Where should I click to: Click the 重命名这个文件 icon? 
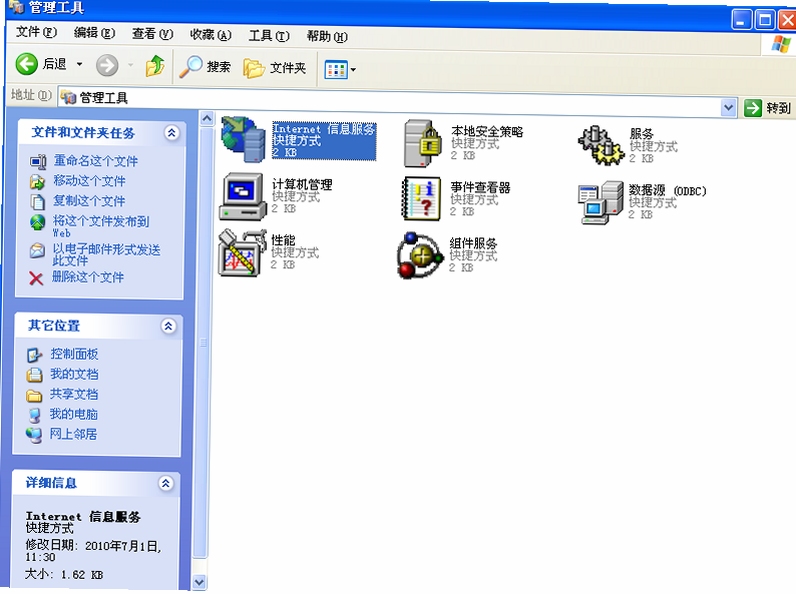tap(38, 161)
